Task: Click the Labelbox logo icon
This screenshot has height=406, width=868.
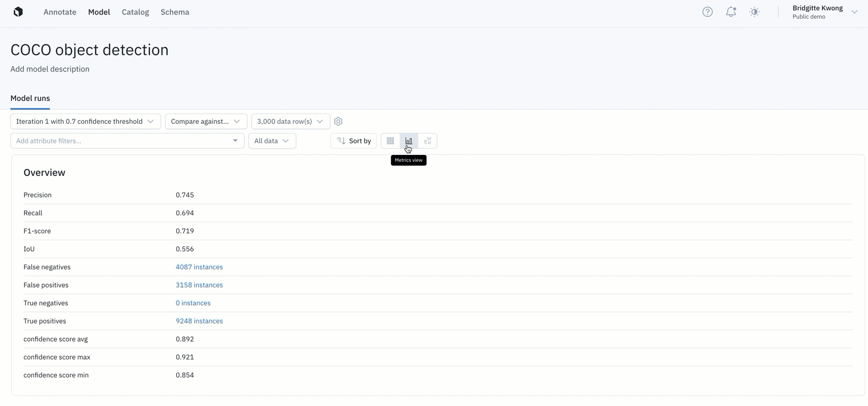Action: (18, 12)
